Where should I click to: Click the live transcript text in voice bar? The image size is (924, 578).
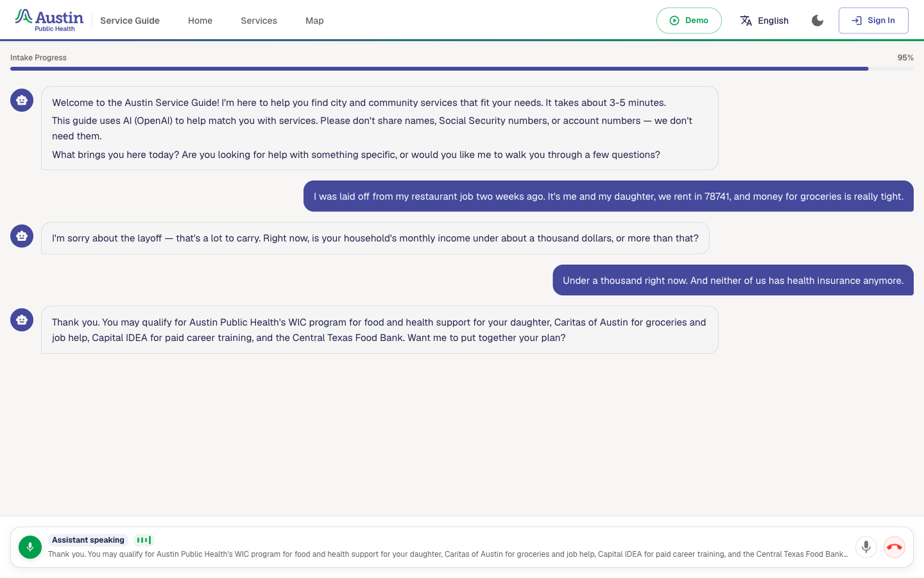click(x=448, y=554)
